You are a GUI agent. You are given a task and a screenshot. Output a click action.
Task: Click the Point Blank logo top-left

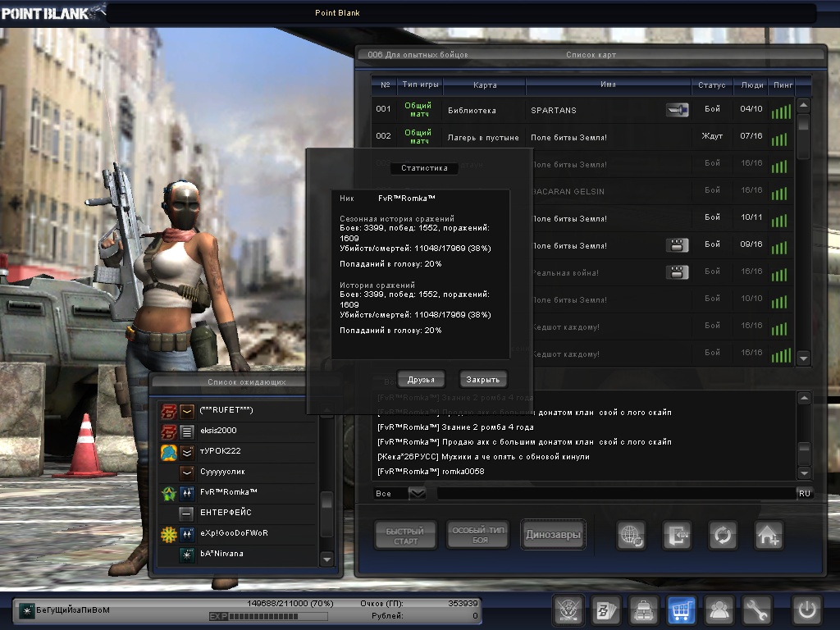coord(52,12)
